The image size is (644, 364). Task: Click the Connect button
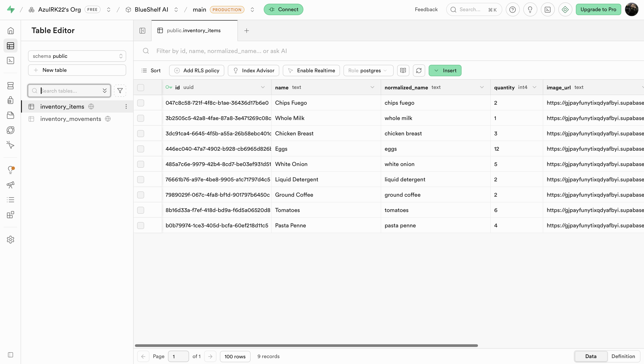coord(283,9)
